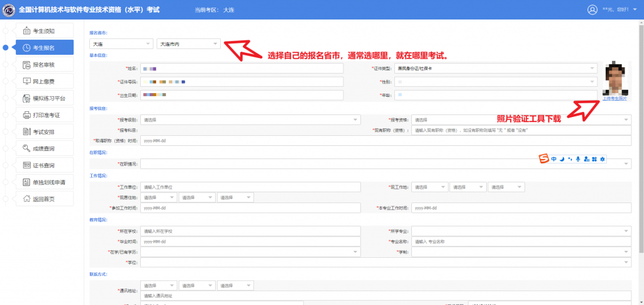Screen dimensions: 644x305
Task: Click the 取得职称(资格)时间 date field
Action: [x=386, y=141]
